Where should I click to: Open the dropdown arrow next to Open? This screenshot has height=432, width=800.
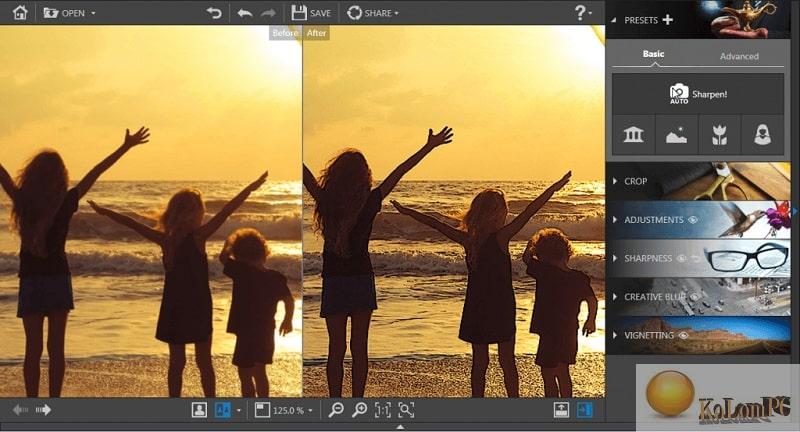[x=93, y=13]
